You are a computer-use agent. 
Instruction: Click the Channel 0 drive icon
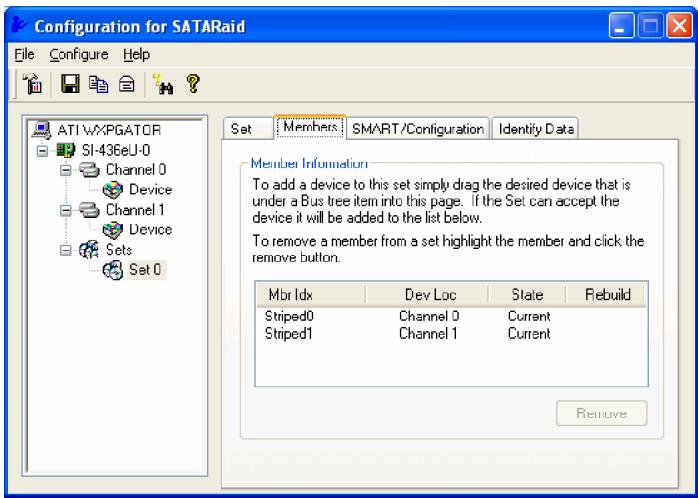89,170
